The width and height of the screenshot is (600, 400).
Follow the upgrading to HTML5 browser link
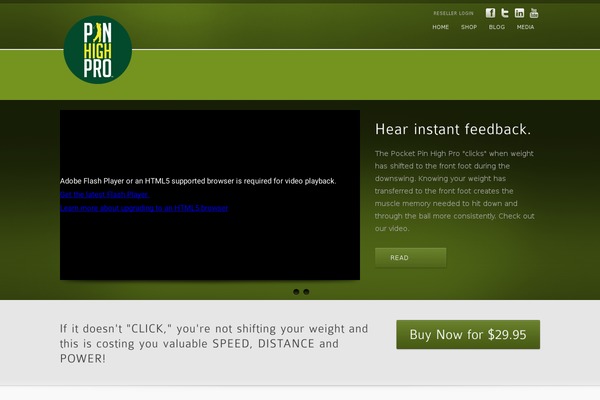[144, 208]
